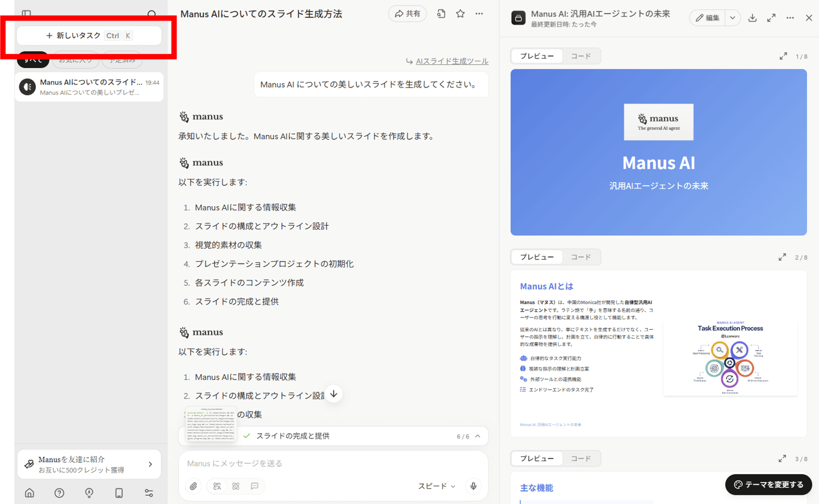The height and width of the screenshot is (504, 819).
Task: Switch slide 1 to コード tab
Action: (x=581, y=56)
